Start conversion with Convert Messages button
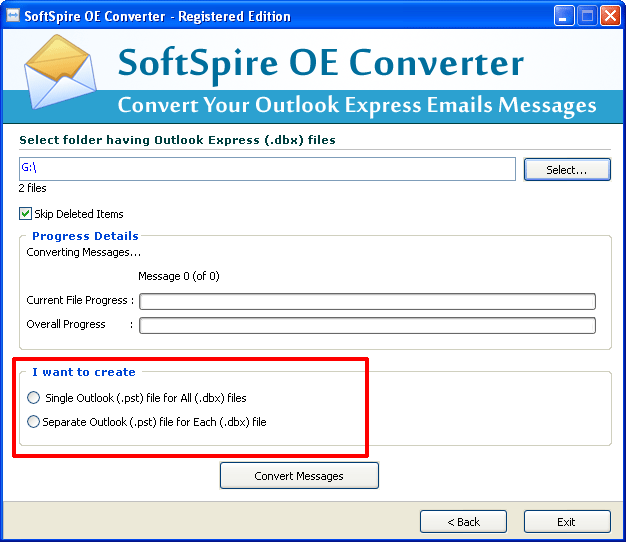The height and width of the screenshot is (542, 626). 299,475
